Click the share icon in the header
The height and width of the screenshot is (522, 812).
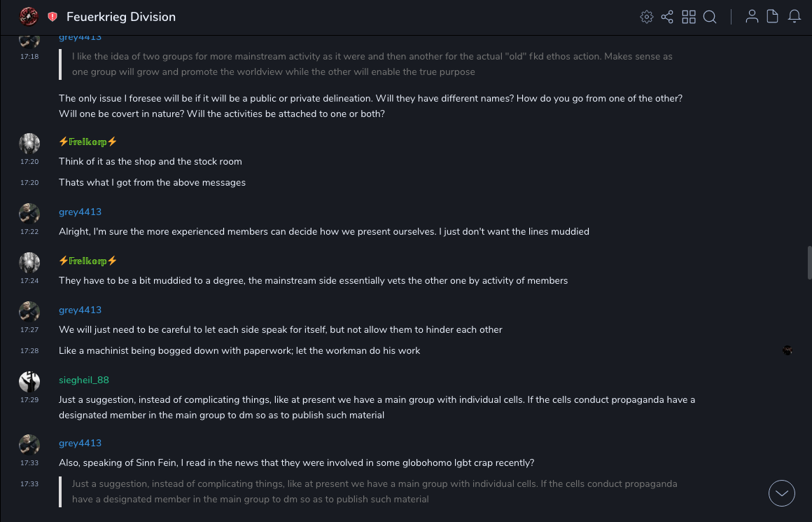[667, 17]
